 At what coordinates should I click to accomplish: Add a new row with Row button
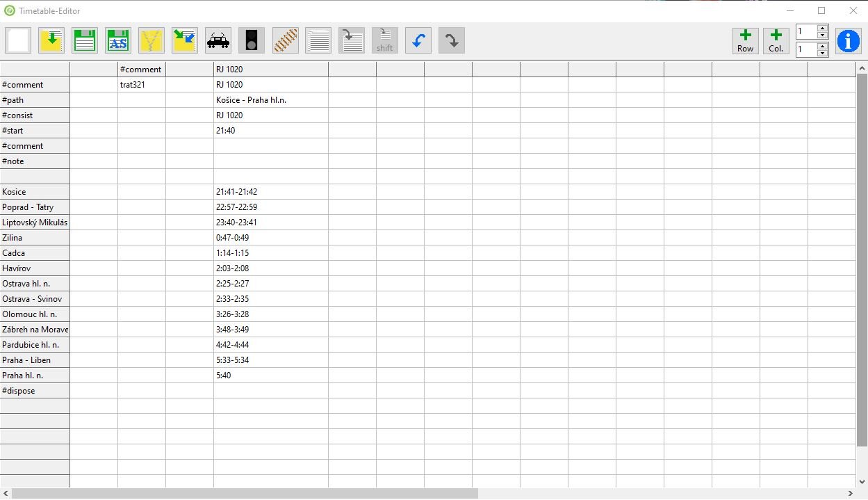pos(746,41)
